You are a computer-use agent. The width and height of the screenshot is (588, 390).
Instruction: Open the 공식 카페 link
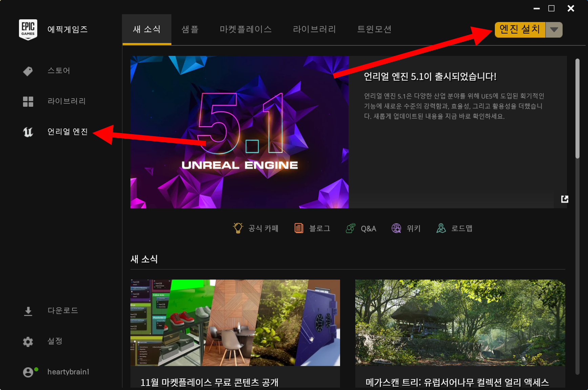coord(263,228)
